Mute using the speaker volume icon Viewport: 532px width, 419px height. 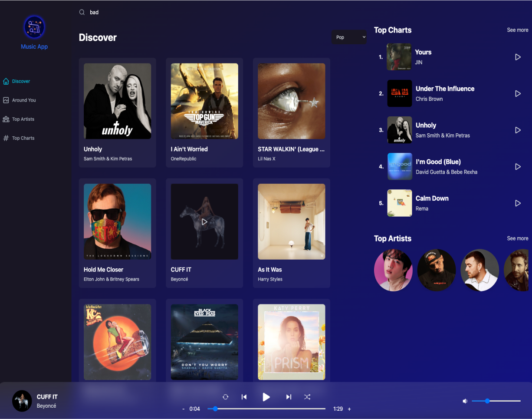465,401
